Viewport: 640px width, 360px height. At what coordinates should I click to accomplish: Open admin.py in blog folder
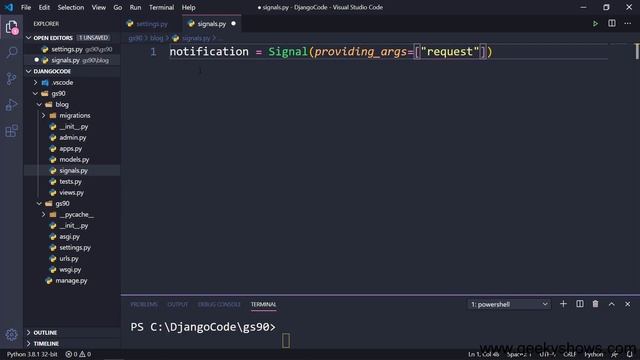72,138
